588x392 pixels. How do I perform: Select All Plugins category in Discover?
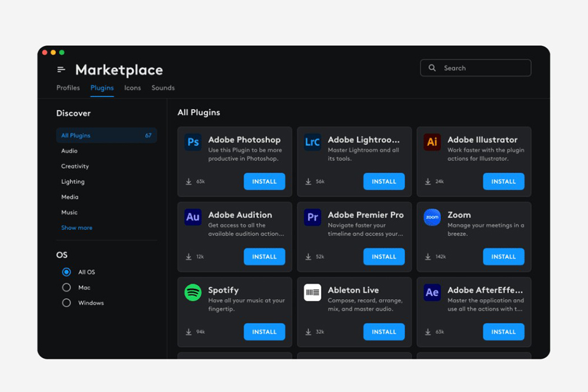[x=106, y=135]
